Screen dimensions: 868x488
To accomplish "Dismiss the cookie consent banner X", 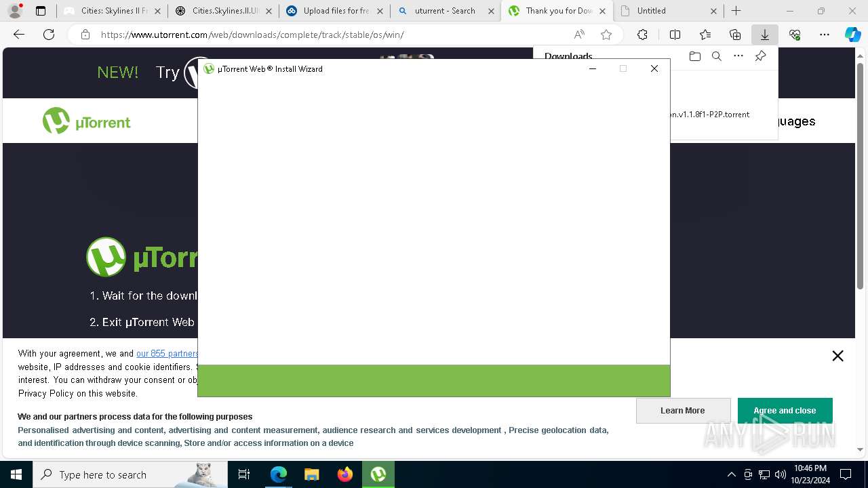I will [837, 356].
